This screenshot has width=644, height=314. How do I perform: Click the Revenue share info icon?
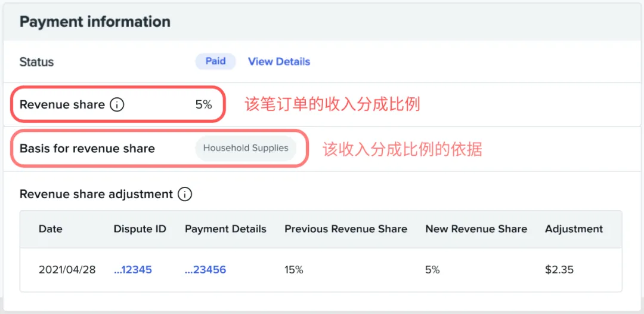(x=117, y=105)
